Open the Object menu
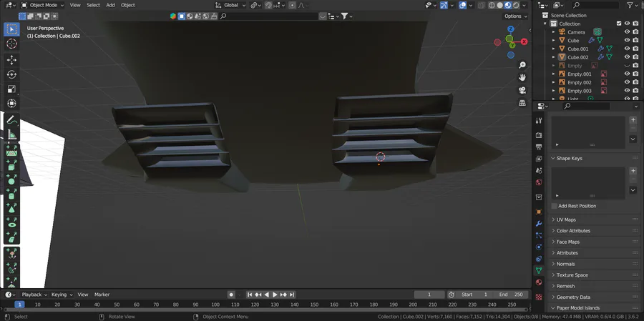Screen dimensions: 644x321 (x=128, y=5)
